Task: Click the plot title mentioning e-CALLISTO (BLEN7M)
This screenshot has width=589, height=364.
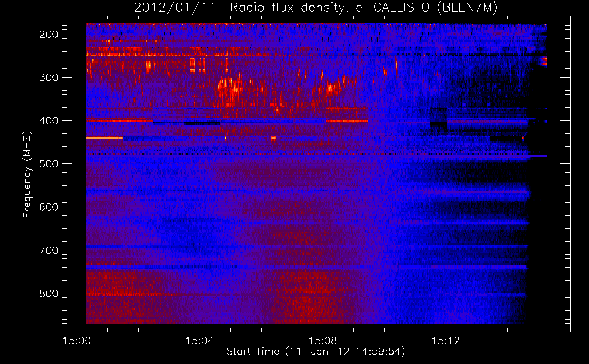Action: coord(316,8)
